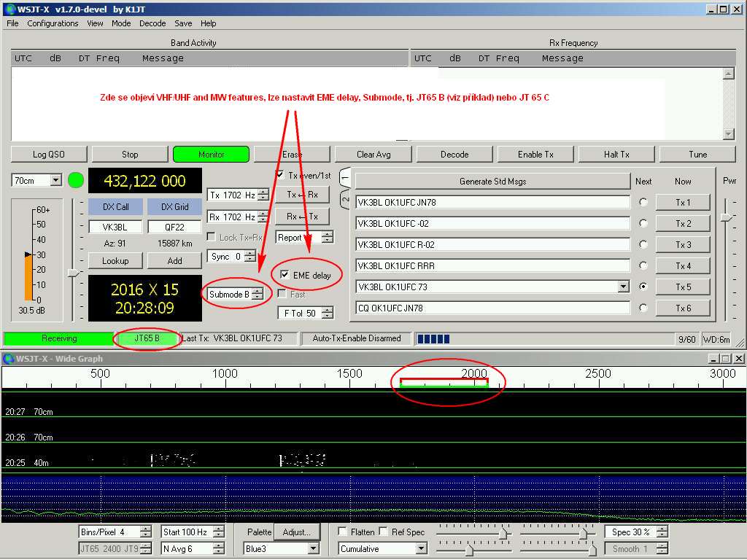
Task: Click the Pwr slider handle
Action: coord(726,217)
